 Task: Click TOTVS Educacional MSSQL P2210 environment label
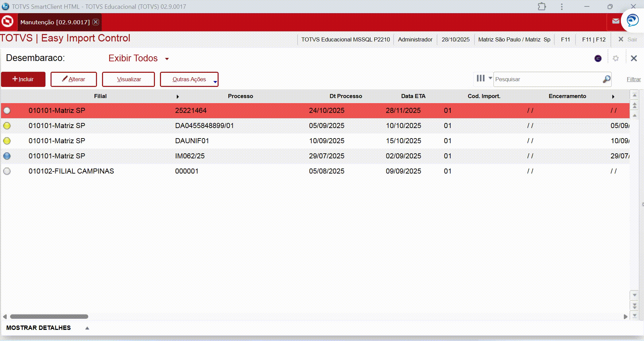346,39
